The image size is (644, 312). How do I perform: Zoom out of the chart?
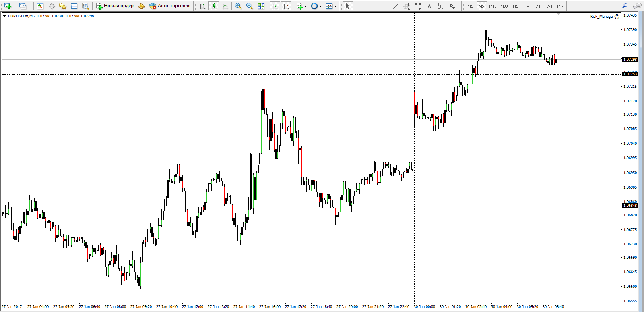coord(250,6)
